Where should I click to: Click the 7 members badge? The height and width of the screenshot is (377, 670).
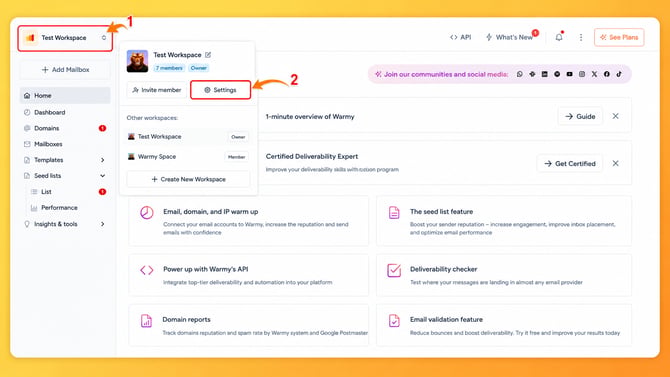(x=169, y=68)
